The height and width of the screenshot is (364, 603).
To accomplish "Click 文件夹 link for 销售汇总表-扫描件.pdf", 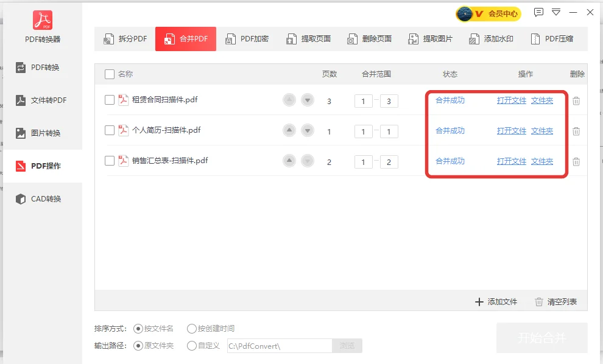I will click(x=542, y=161).
